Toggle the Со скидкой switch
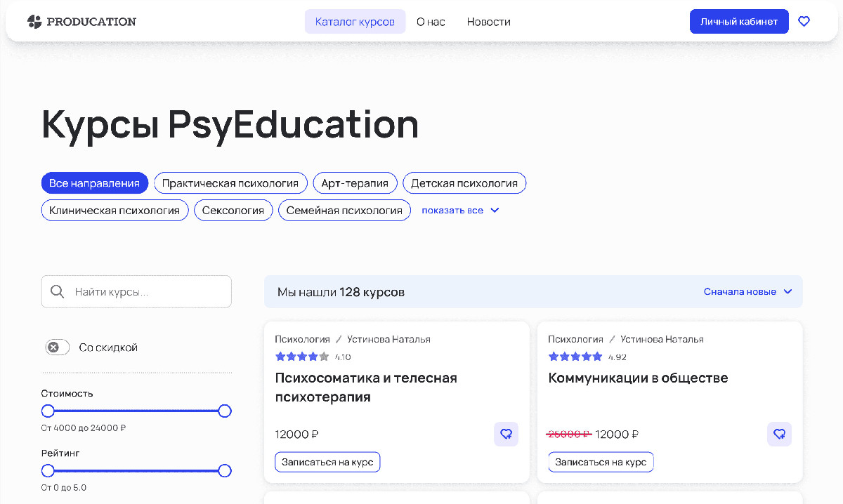Image resolution: width=843 pixels, height=504 pixels. 58,347
